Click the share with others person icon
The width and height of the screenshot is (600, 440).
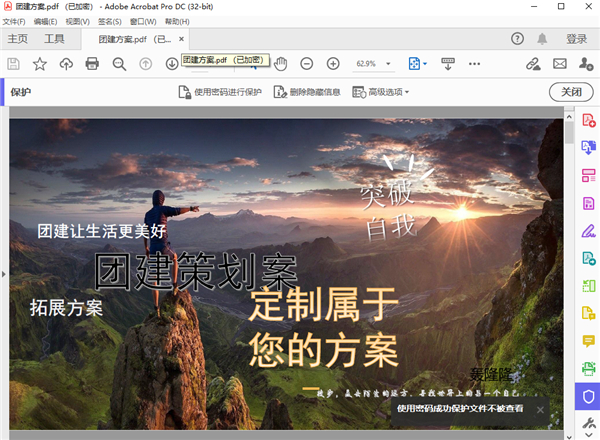tap(586, 64)
